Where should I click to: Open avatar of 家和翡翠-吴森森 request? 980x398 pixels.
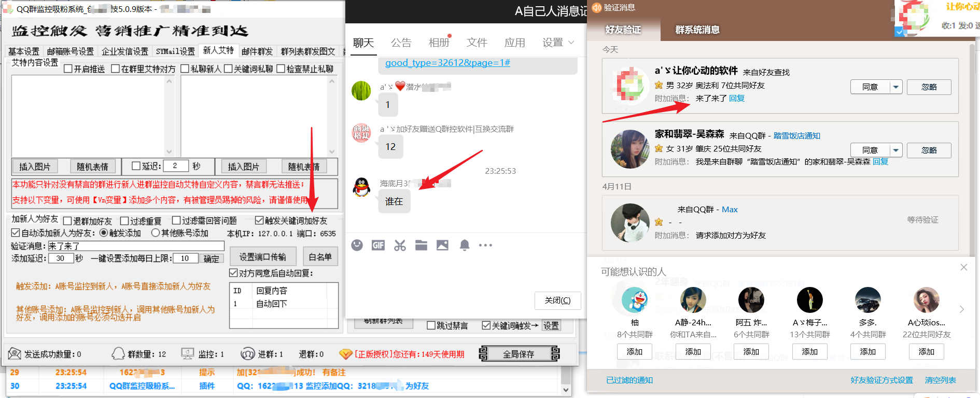(x=630, y=149)
